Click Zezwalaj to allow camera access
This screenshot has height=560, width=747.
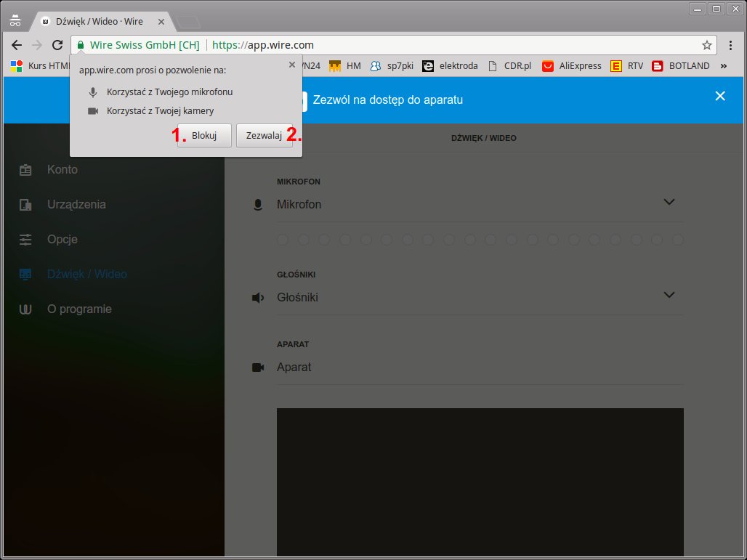click(264, 136)
